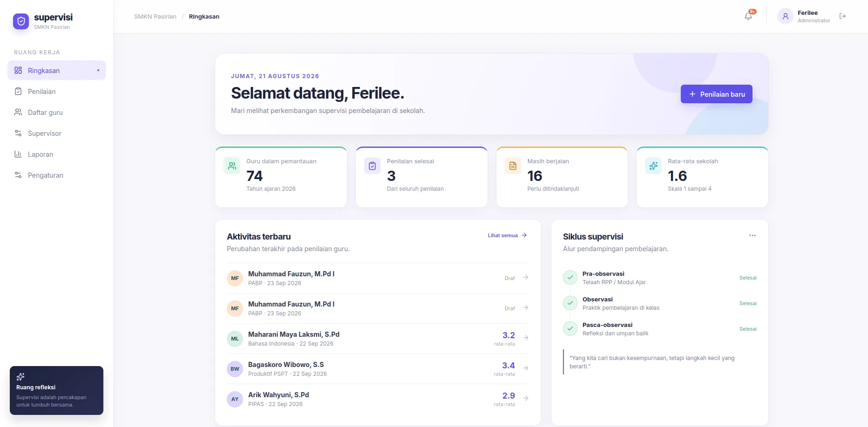Screen dimensions: 868x427
Task: Toggle the Pra-observasi check mark
Action: tap(570, 278)
